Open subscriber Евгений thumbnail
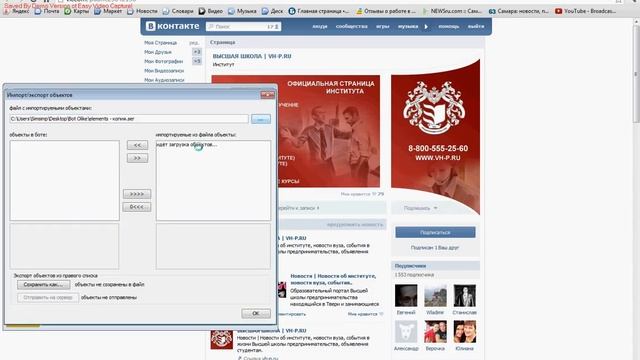Viewport: 640px width, 360px height. (x=406, y=296)
